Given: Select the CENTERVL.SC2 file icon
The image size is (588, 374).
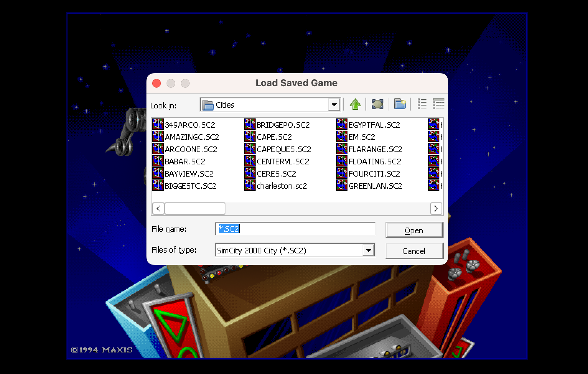Looking at the screenshot, I should click(250, 161).
